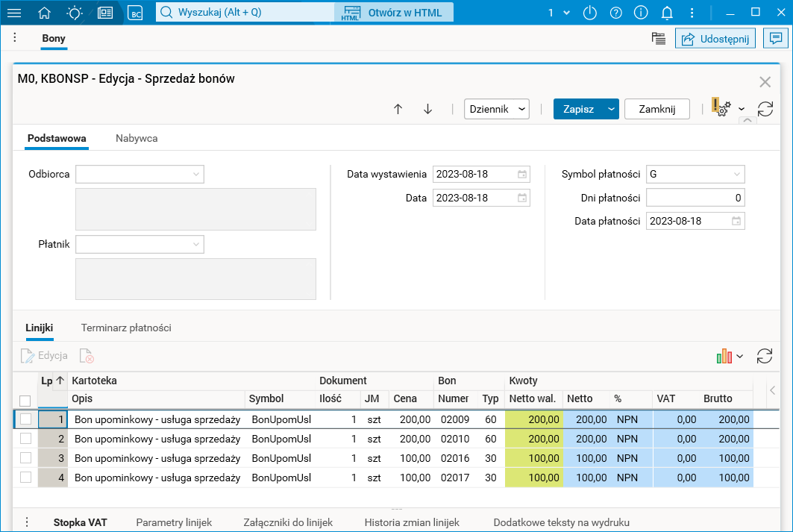The width and height of the screenshot is (793, 532).
Task: Toggle the select-all checkbox in grid header
Action: pyautogui.click(x=25, y=401)
